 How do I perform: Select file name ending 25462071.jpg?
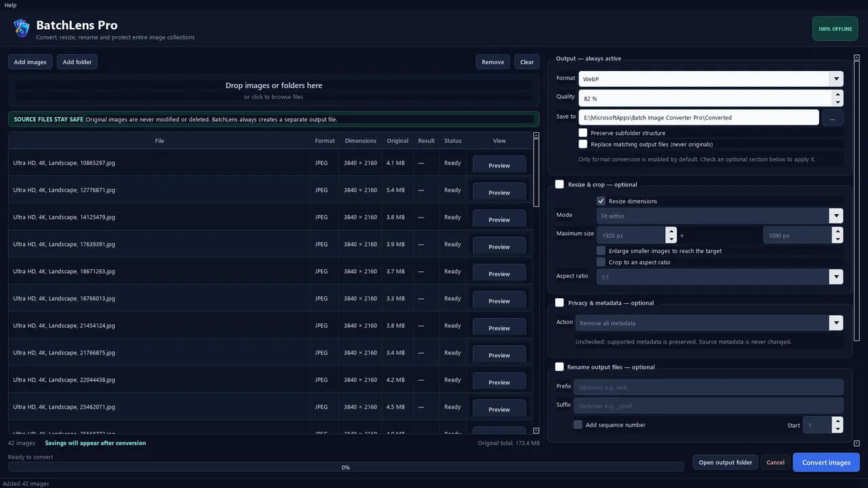[x=64, y=407]
